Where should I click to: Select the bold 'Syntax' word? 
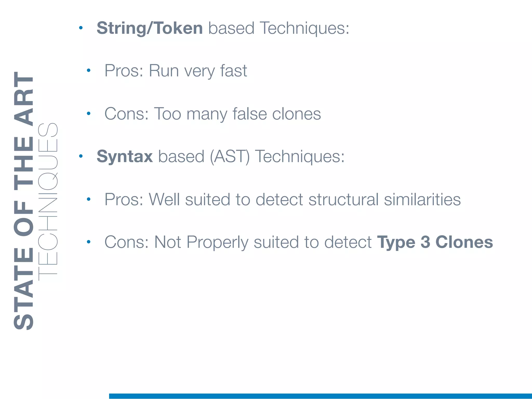[x=125, y=156]
